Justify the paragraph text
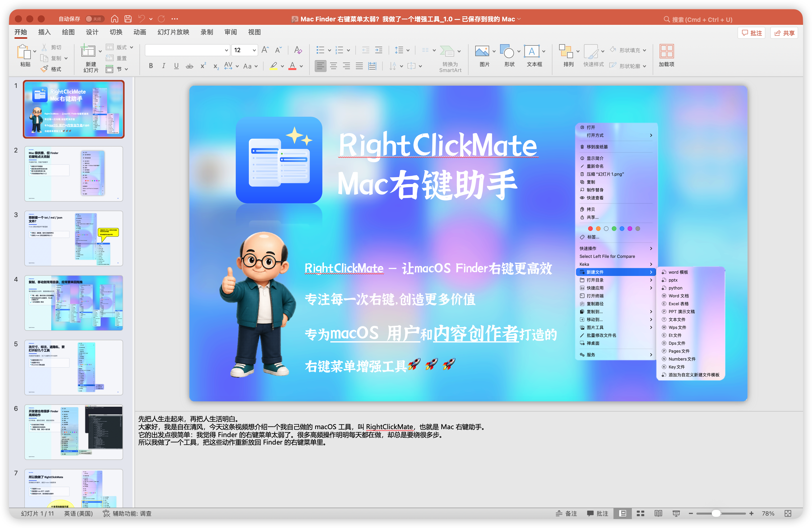The height and width of the screenshot is (528, 812). pyautogui.click(x=359, y=66)
